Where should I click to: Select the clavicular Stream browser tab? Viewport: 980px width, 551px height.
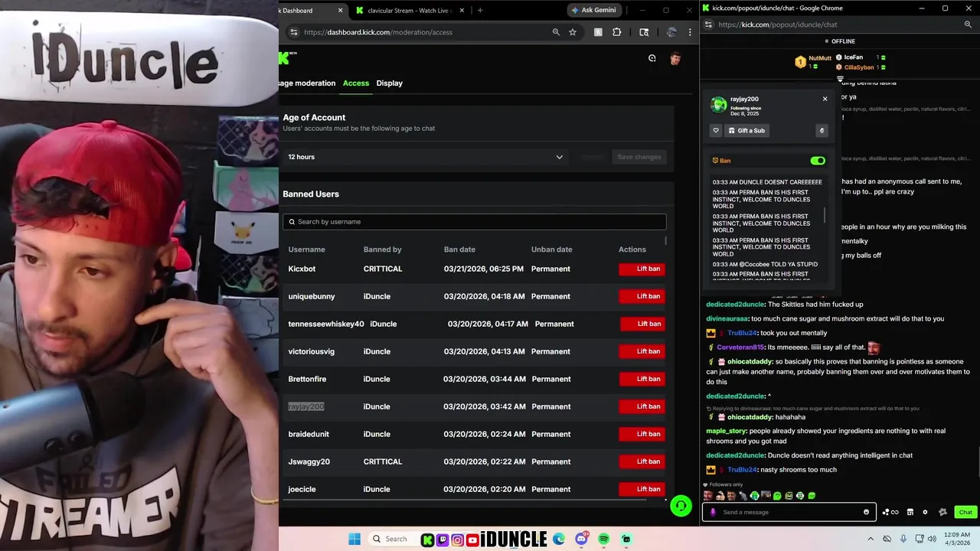coord(410,10)
